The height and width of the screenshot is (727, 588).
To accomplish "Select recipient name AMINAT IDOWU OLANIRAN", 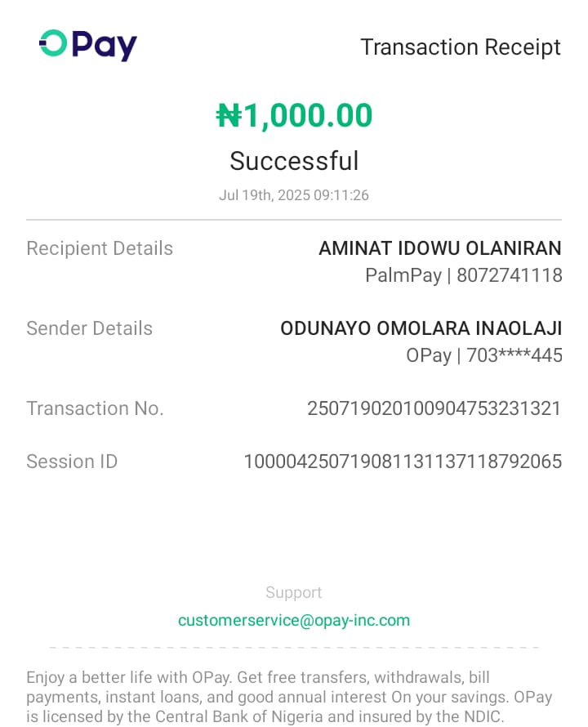I will pyautogui.click(x=439, y=248).
